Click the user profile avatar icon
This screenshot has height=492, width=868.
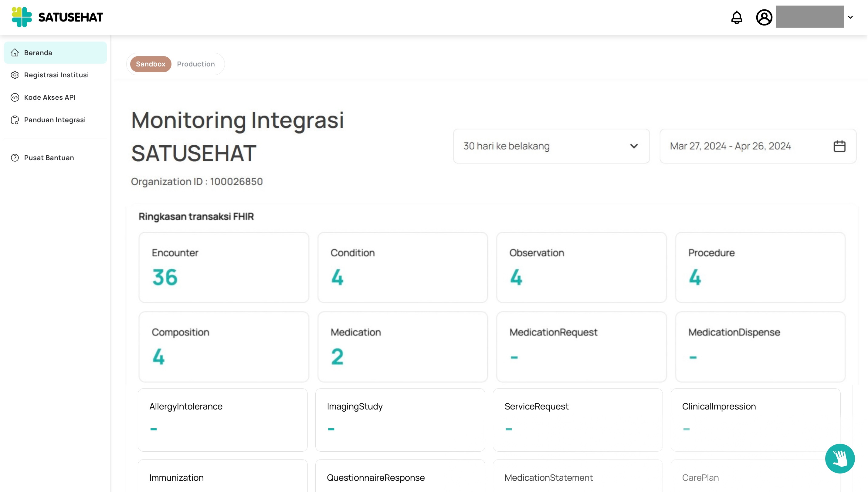click(x=764, y=17)
